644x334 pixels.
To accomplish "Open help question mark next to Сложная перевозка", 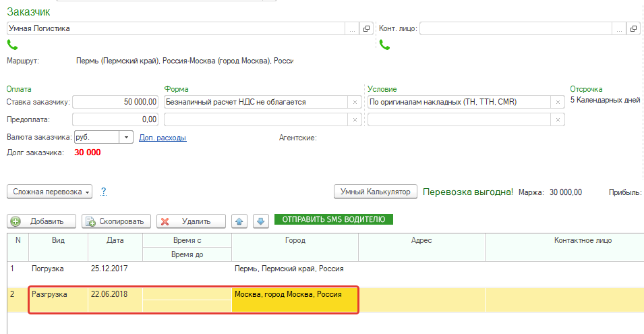I will coord(103,192).
